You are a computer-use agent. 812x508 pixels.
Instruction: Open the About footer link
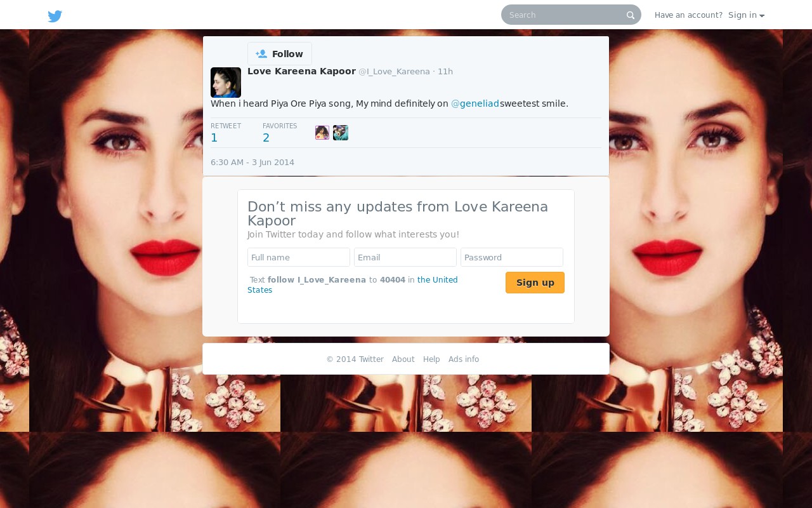pyautogui.click(x=403, y=359)
